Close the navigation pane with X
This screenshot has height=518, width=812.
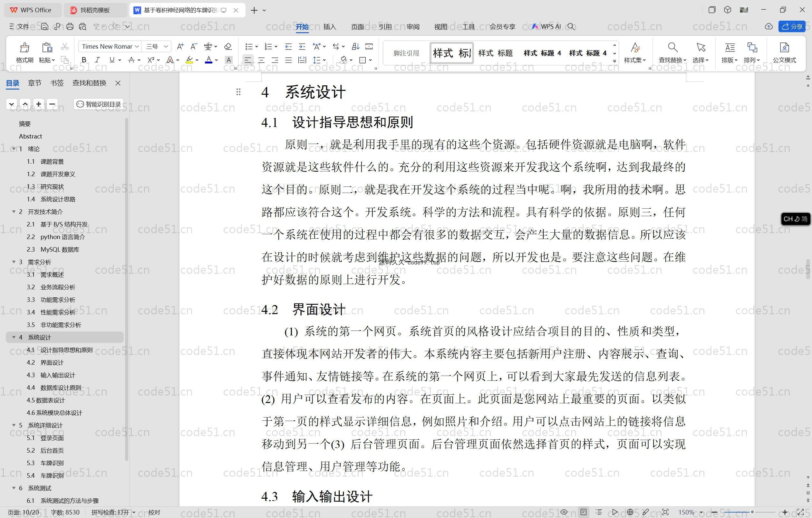click(x=118, y=83)
